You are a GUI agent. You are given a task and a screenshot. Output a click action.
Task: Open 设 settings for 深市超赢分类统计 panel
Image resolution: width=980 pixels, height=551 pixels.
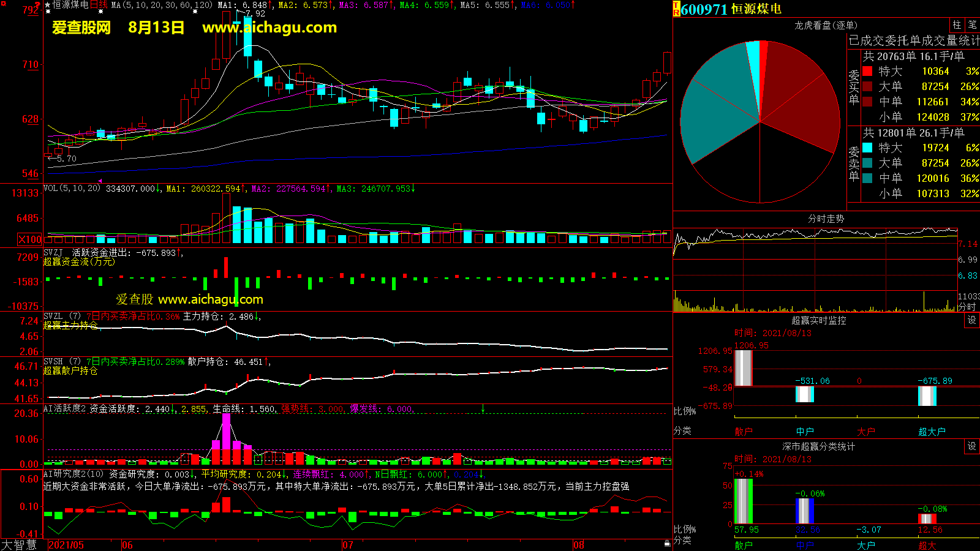(971, 446)
